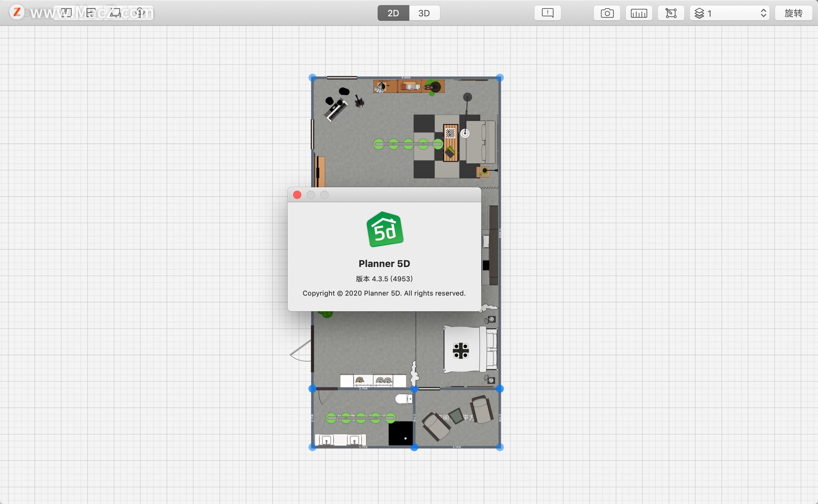This screenshot has width=818, height=504.
Task: Click the version text 版本 4.3.5 (4953)
Action: click(x=384, y=279)
